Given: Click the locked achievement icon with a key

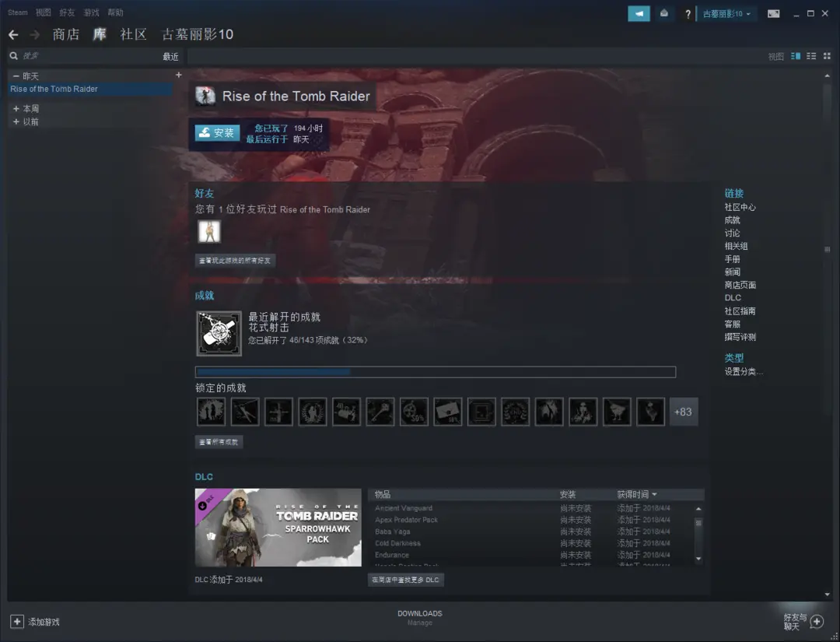Looking at the screenshot, I should (x=380, y=412).
